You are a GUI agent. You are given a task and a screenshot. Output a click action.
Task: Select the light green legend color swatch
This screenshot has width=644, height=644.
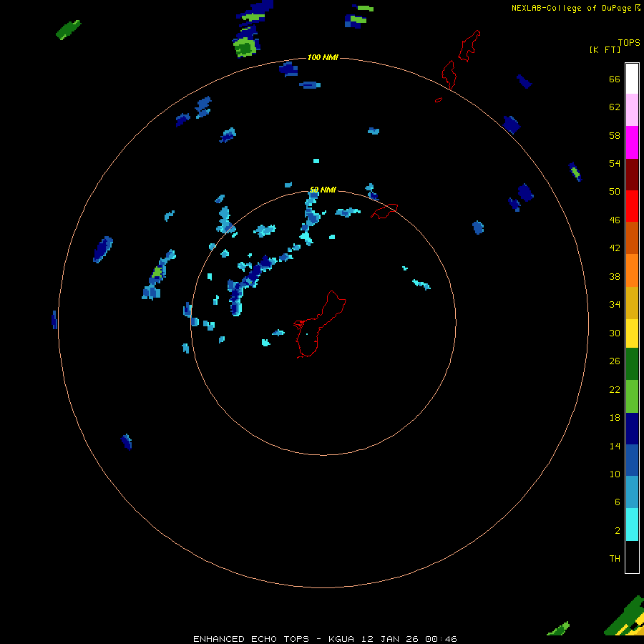click(x=632, y=396)
